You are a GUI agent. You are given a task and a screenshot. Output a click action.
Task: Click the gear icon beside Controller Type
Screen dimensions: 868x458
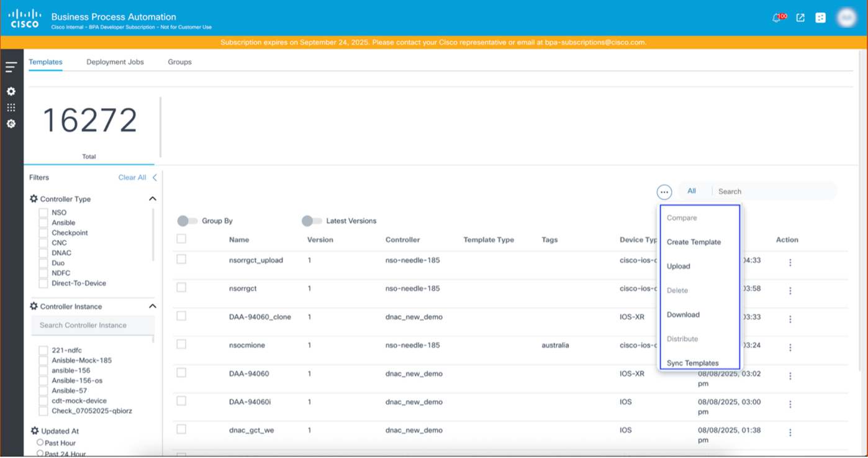pyautogui.click(x=34, y=199)
